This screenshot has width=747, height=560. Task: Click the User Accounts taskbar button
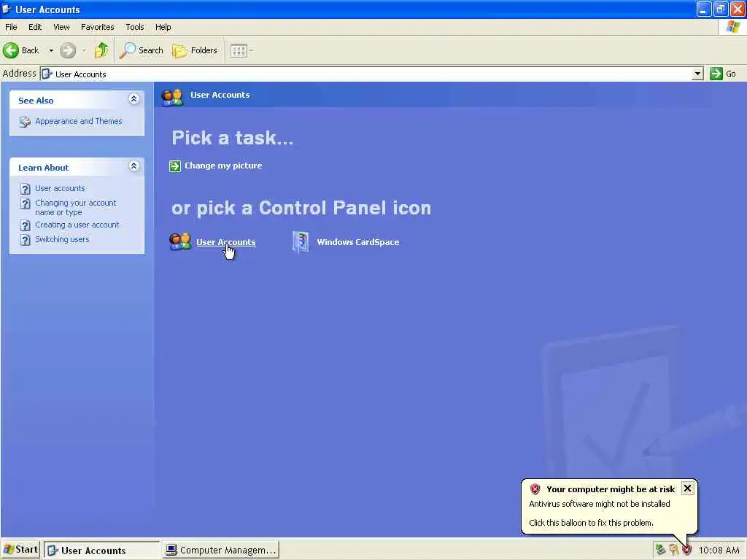[101, 550]
